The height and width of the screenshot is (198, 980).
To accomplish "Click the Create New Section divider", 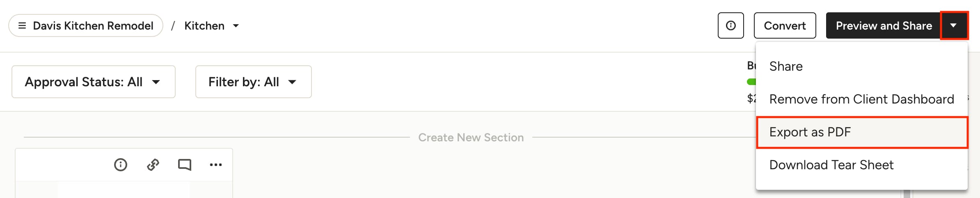I will (471, 137).
